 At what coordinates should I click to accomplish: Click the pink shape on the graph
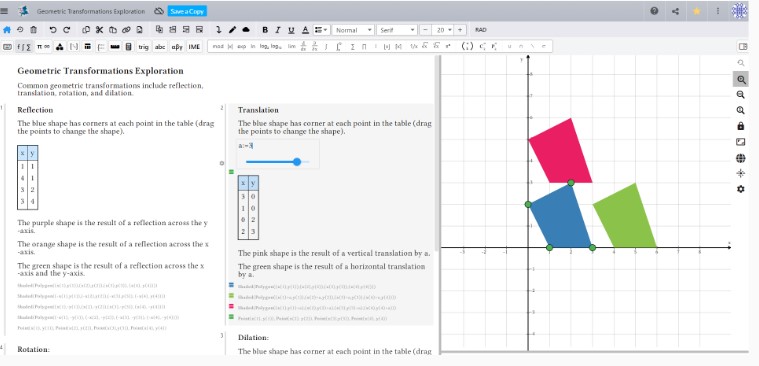[x=560, y=154]
